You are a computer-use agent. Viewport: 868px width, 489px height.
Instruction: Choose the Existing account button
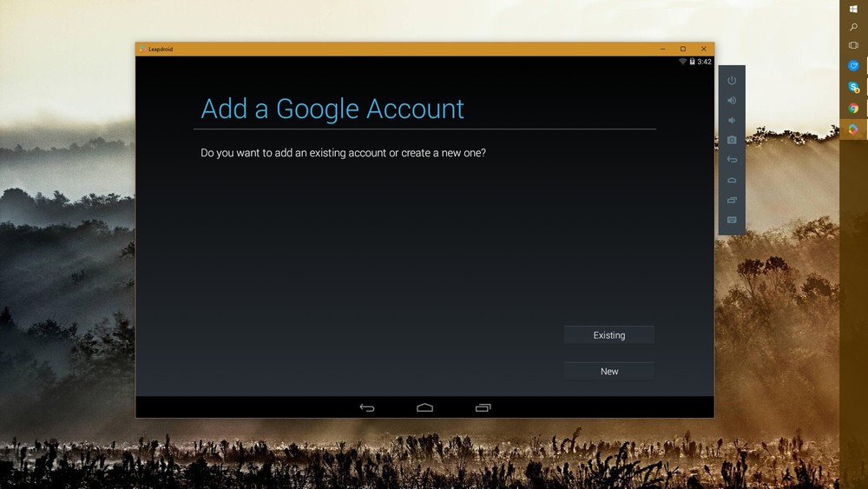(x=609, y=335)
